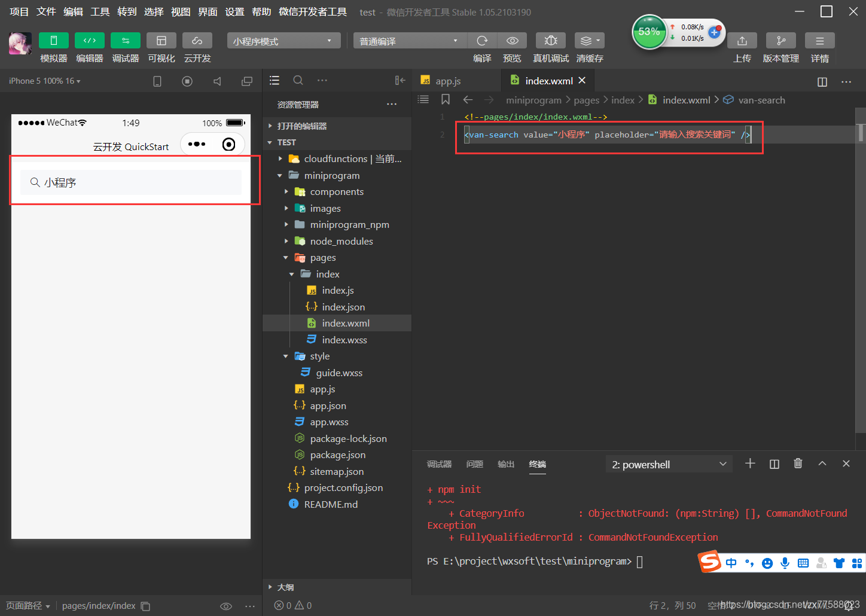Open the Details (详情) panel
866x616 pixels.
[820, 40]
